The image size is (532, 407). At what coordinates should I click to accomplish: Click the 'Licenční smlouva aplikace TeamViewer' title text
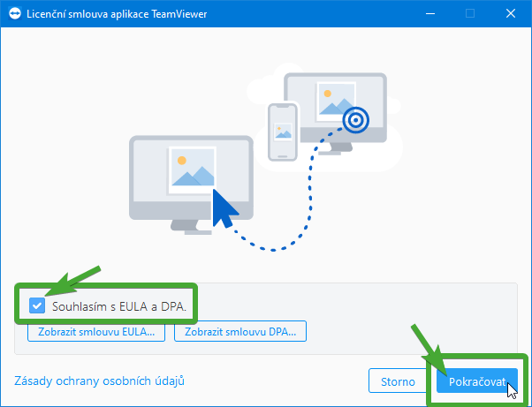pyautogui.click(x=117, y=14)
